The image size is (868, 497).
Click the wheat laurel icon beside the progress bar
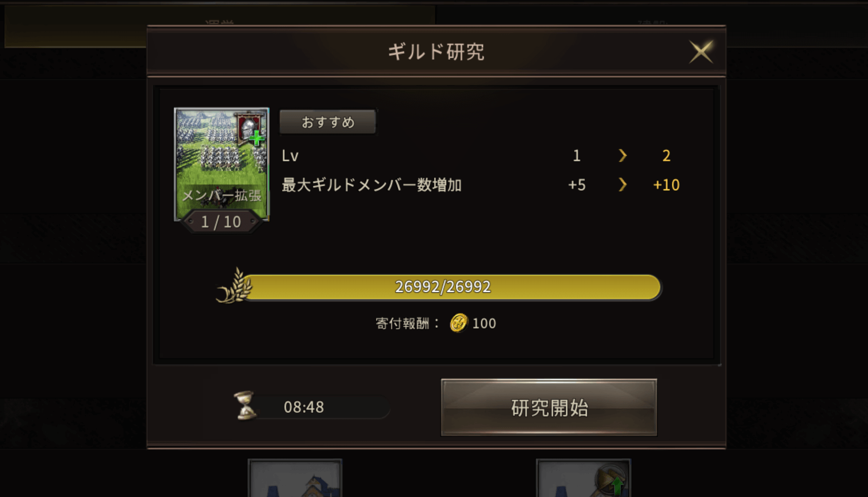point(235,286)
